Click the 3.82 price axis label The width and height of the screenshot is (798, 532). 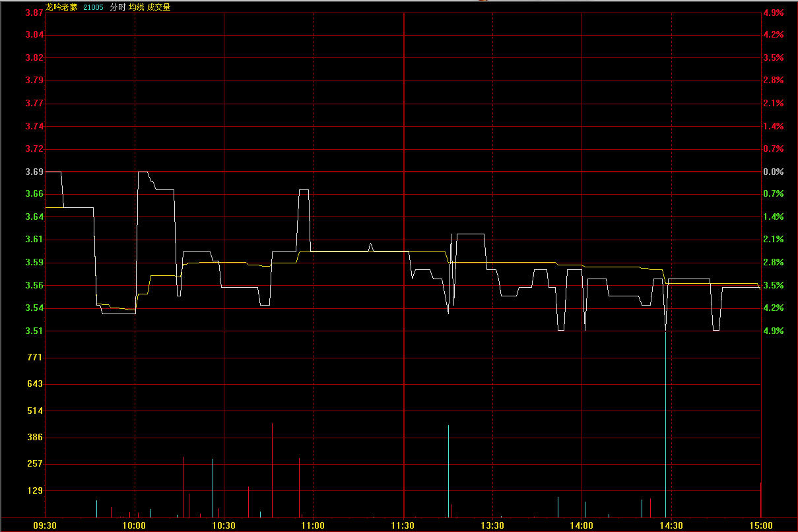pyautogui.click(x=34, y=57)
